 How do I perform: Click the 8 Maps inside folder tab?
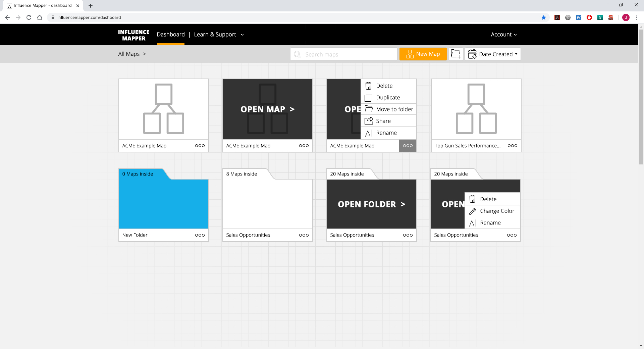241,174
